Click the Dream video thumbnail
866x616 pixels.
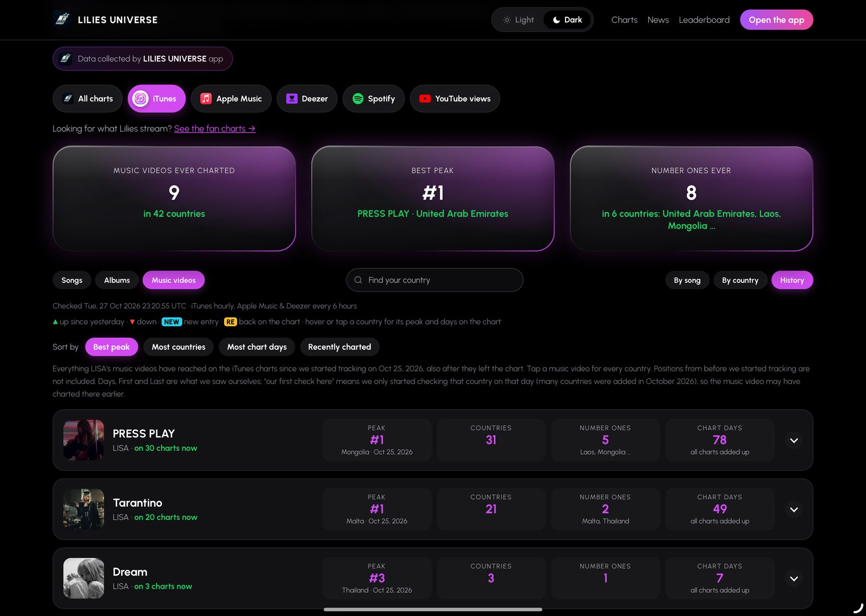(83, 579)
